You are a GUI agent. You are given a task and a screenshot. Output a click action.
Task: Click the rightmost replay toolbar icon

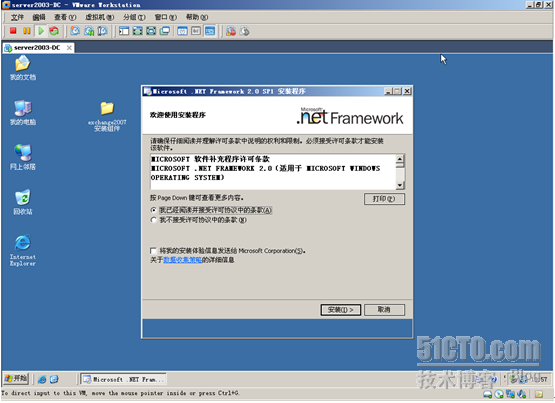[x=245, y=31]
